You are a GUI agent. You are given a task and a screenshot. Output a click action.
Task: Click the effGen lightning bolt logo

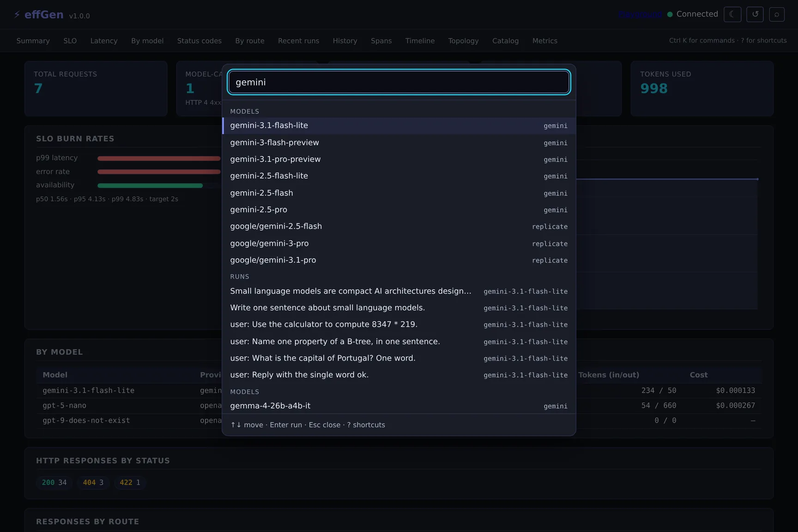[x=17, y=15]
